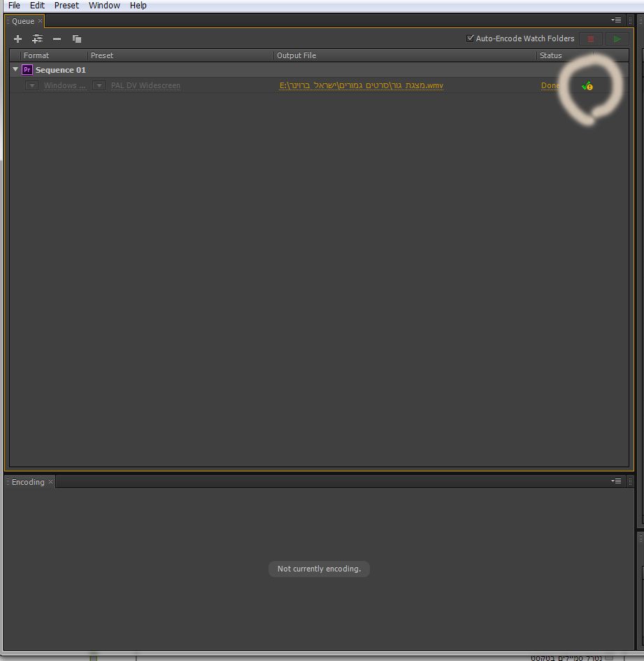Click the Remove minus icon

[57, 38]
